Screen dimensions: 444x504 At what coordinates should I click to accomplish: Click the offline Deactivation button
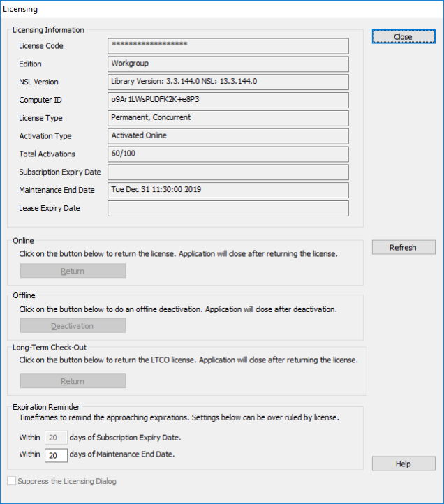click(x=73, y=326)
